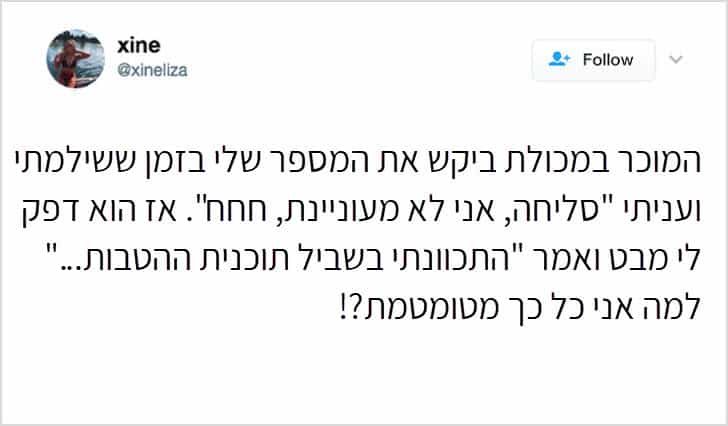This screenshot has width=728, height=426.
Task: Expand the chevron menu beside Follow
Action: coord(676,60)
